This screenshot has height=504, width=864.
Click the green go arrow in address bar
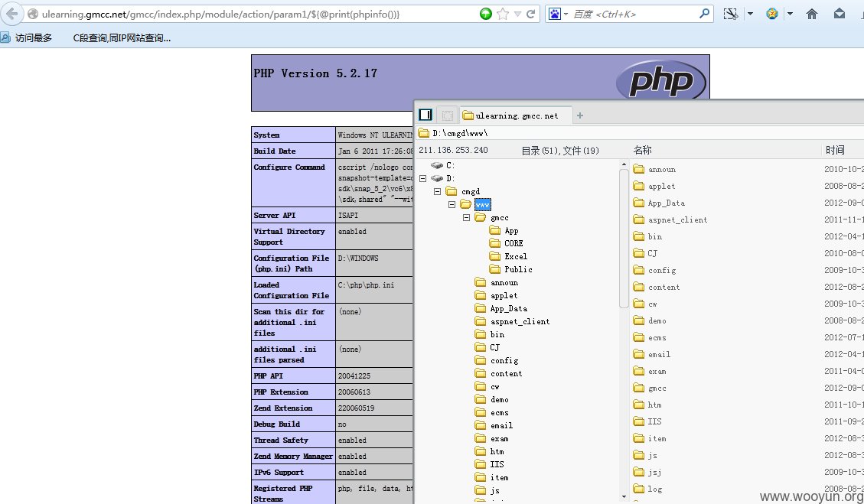[485, 14]
